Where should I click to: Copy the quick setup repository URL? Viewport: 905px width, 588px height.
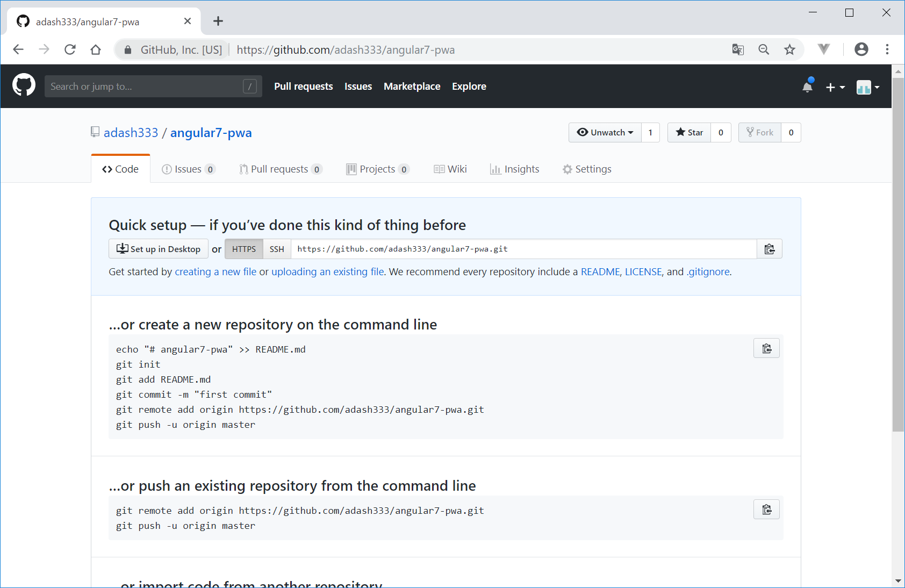(x=769, y=249)
